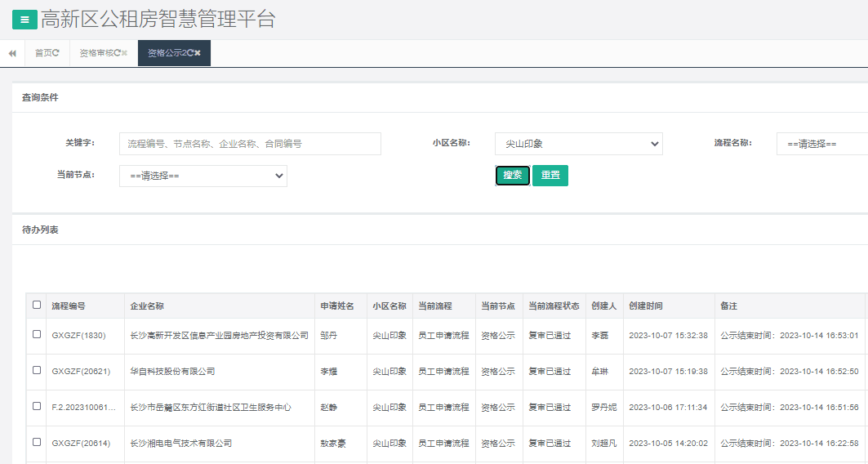868x464 pixels.
Task: Switch to the 首页 tab
Action: pos(42,53)
